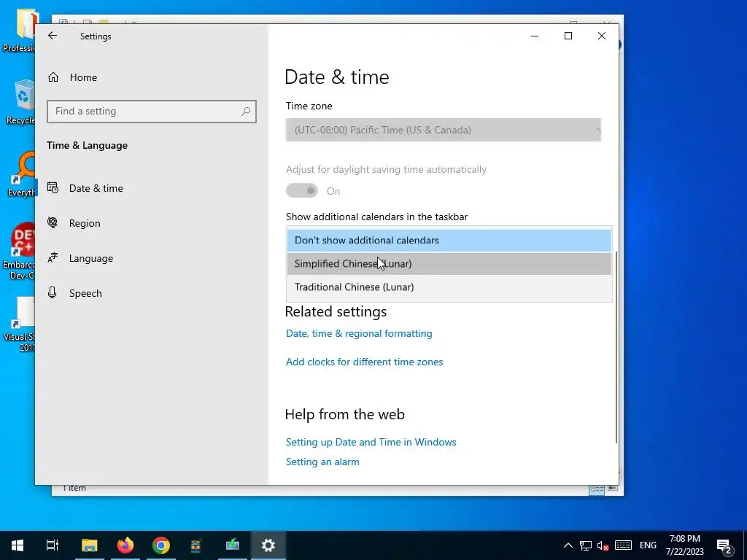Click the muted volume tray icon
Image resolution: width=747 pixels, height=560 pixels.
coord(603,545)
